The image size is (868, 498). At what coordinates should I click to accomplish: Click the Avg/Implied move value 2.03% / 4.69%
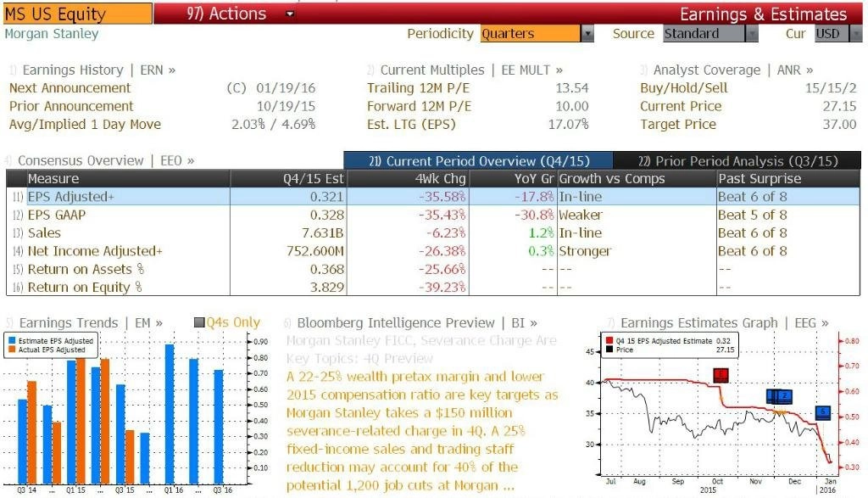pyautogui.click(x=274, y=125)
